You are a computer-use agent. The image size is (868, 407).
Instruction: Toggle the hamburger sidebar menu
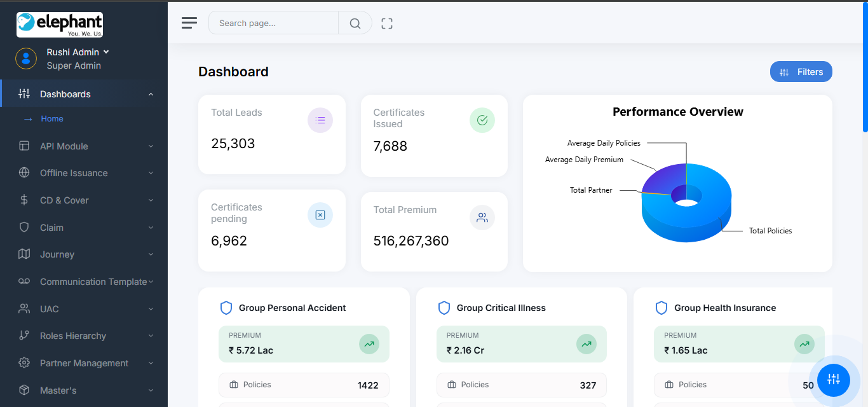coord(189,24)
